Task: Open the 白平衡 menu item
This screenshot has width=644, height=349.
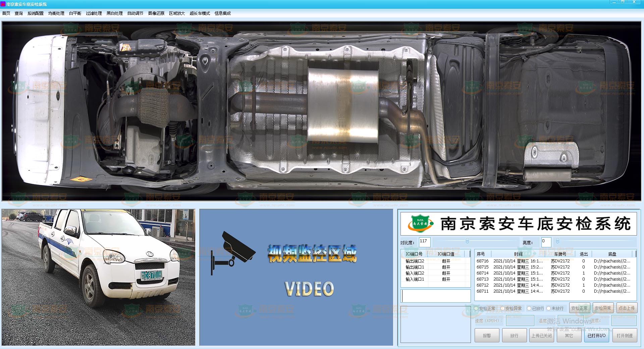Action: (x=75, y=13)
